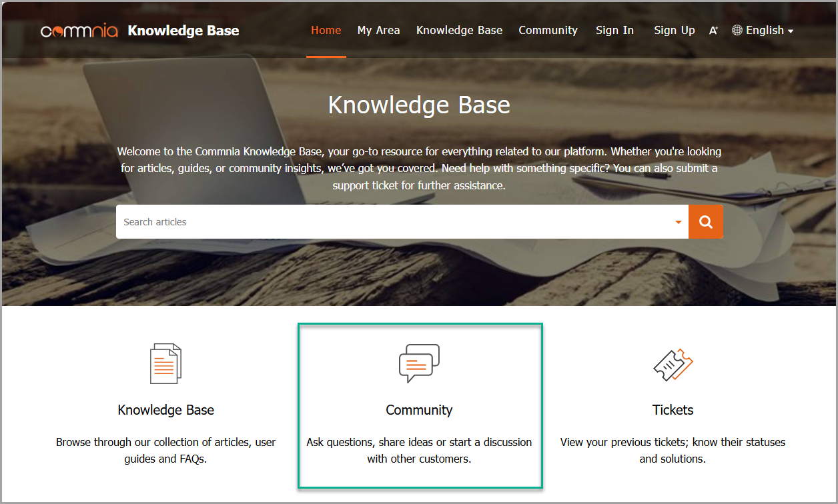Open the Community card heading
The image size is (838, 504).
pos(419,410)
